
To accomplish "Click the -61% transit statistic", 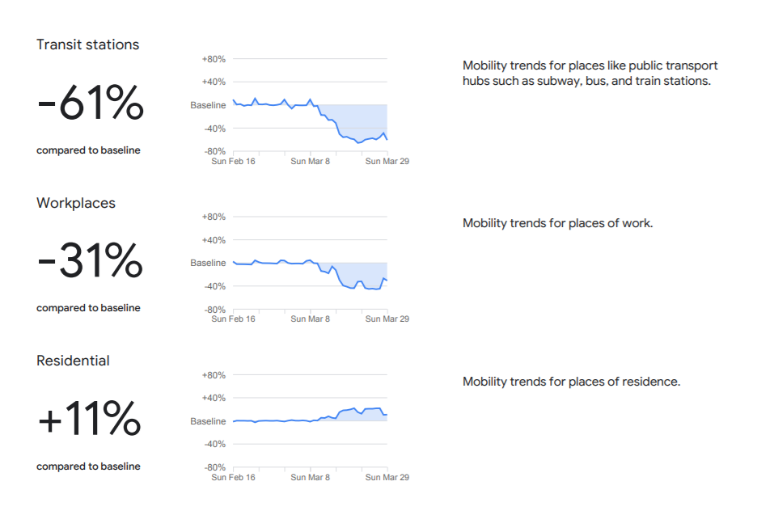I will (91, 103).
